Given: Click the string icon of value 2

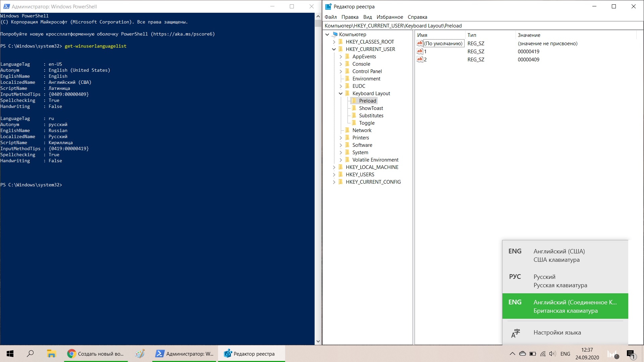Looking at the screenshot, I should point(420,59).
